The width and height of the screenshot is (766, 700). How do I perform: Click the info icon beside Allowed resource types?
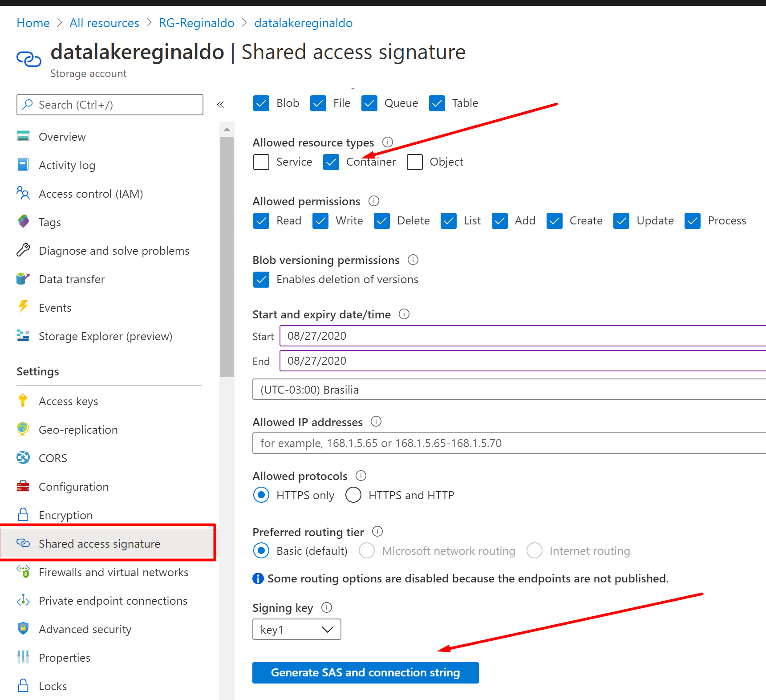tap(388, 142)
